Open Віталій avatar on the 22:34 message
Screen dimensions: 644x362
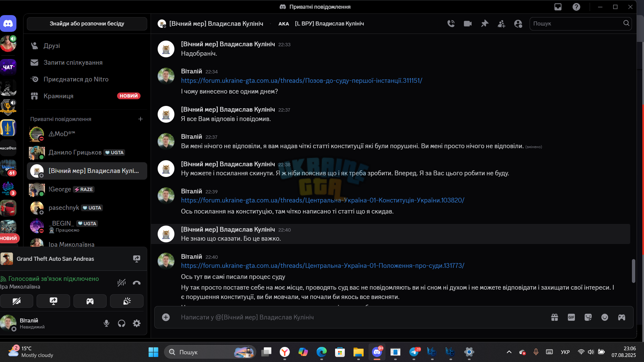[x=166, y=76]
